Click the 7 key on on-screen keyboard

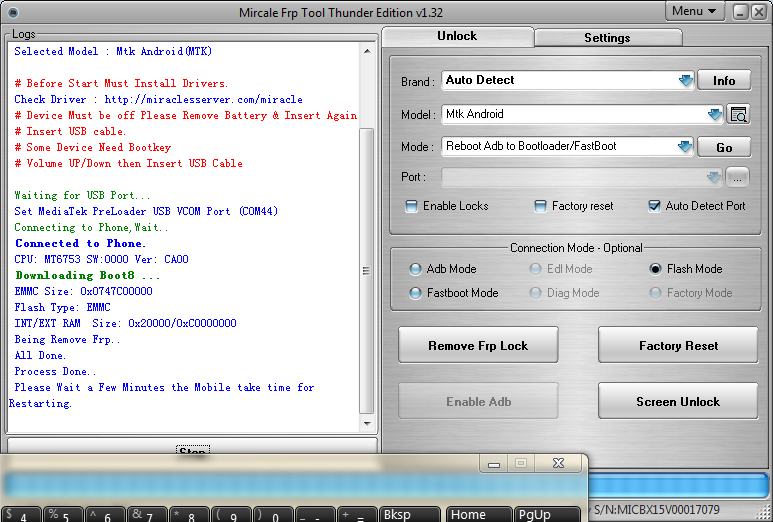pyautogui.click(x=148, y=515)
